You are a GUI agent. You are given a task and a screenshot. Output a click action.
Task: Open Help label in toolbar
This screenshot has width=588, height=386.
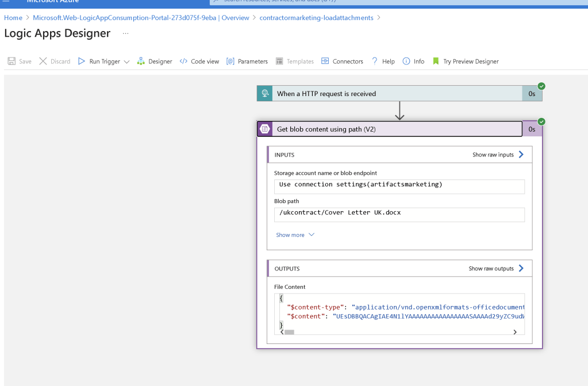point(388,62)
